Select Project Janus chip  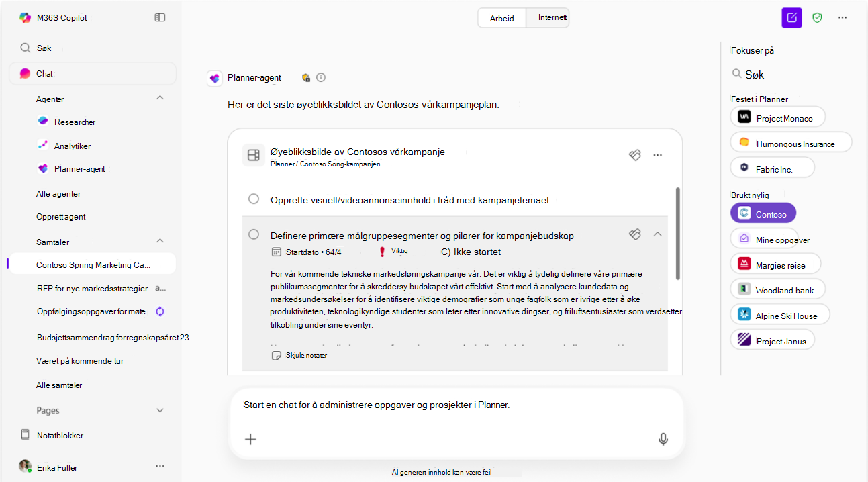773,340
